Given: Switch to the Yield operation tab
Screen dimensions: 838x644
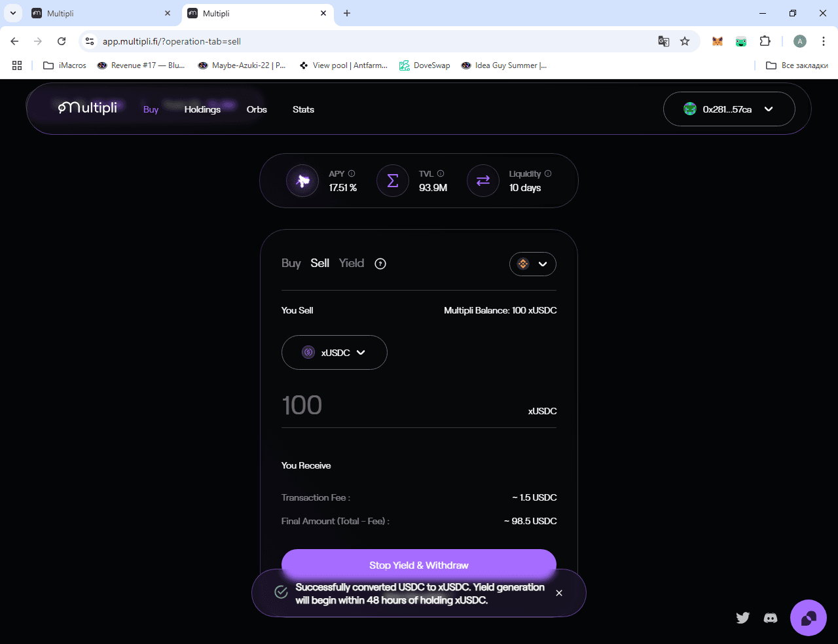Looking at the screenshot, I should coord(352,263).
